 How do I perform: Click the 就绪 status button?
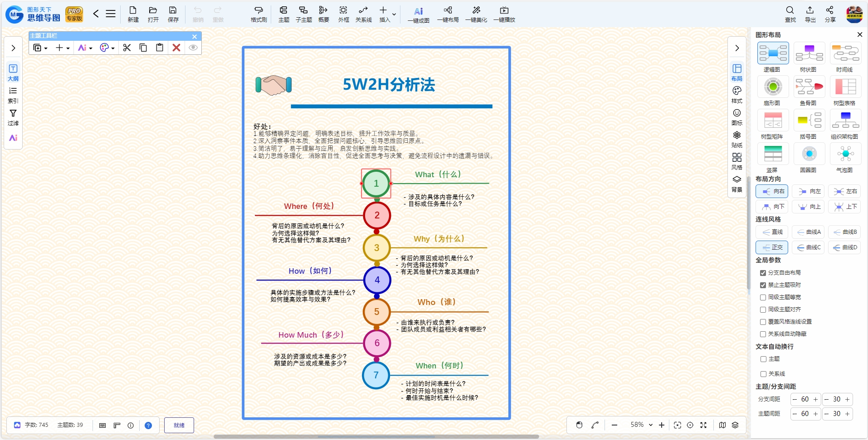tap(179, 425)
